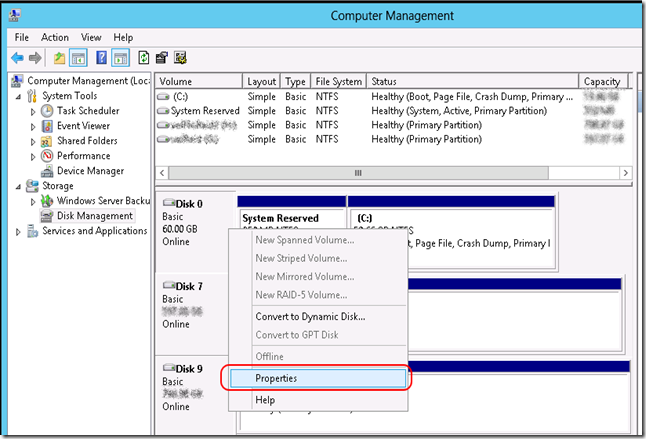Click the Computer Management title bar icon

(x=15, y=15)
